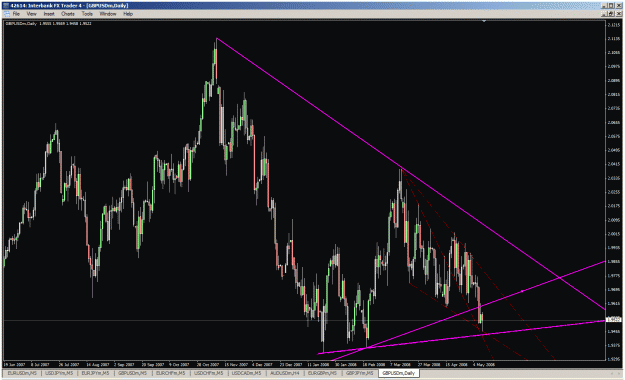
Task: Click the 19 Jun 2007 date label
Action: point(14,364)
